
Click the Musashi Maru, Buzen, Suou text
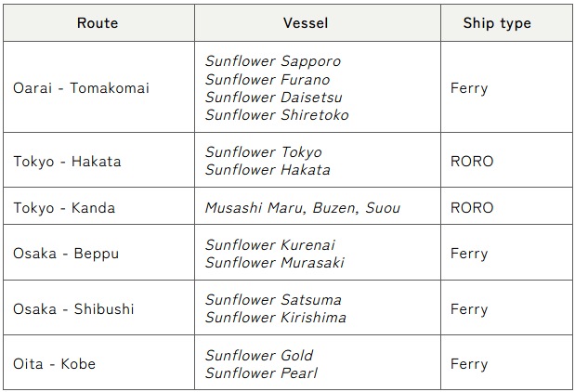pyautogui.click(x=302, y=207)
